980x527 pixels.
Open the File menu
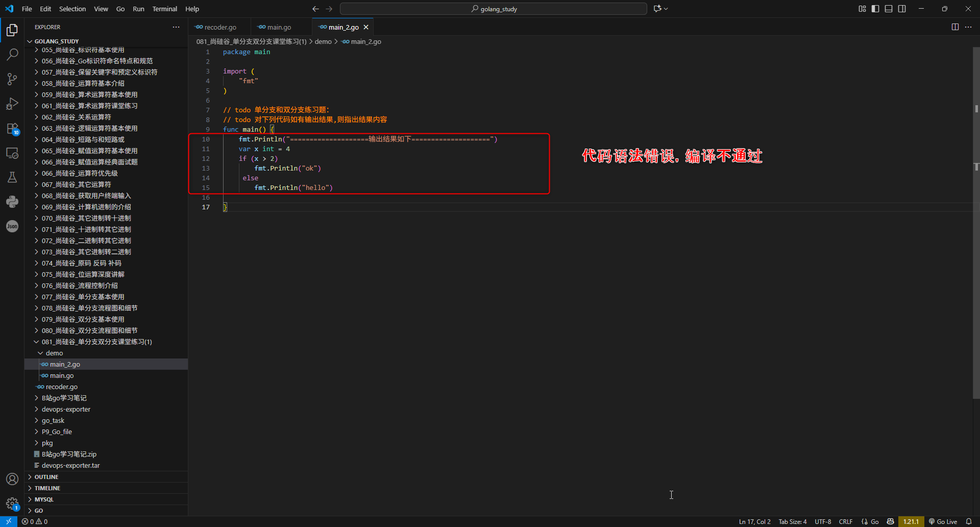[x=27, y=9]
